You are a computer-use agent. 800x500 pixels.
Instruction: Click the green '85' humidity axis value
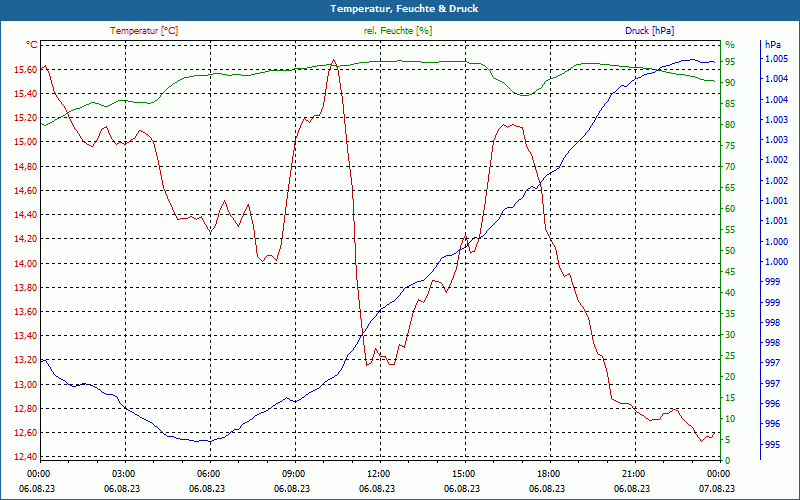coord(730,104)
